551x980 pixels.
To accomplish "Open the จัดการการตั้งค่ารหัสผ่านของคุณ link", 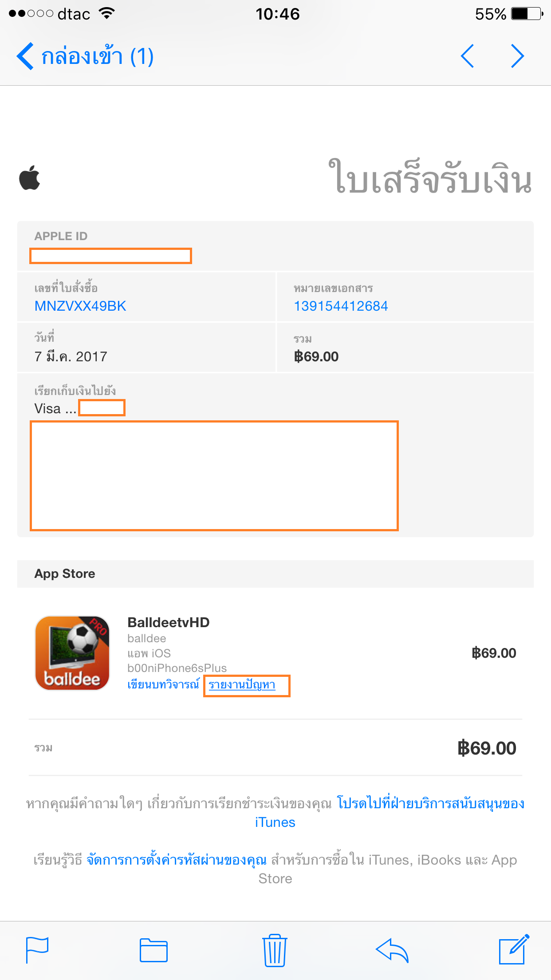I will coord(177,860).
